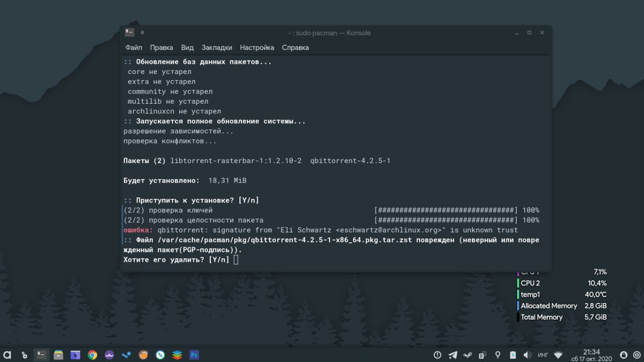
Task: Click the "разрешение зависимостей..." line
Action: tap(179, 131)
